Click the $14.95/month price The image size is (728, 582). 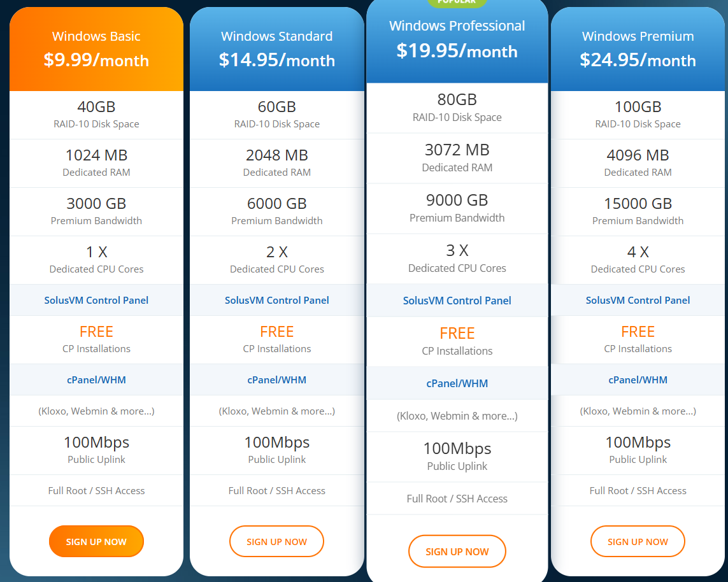276,60
